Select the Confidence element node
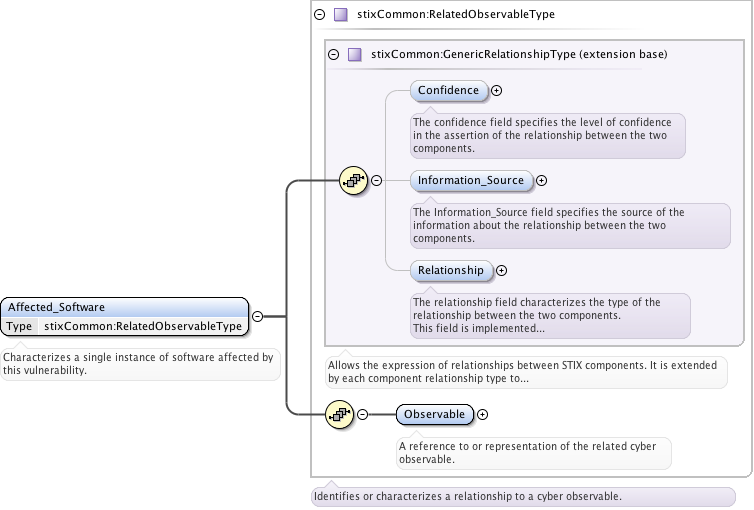Screen dimensions: 754x510 click(x=448, y=91)
